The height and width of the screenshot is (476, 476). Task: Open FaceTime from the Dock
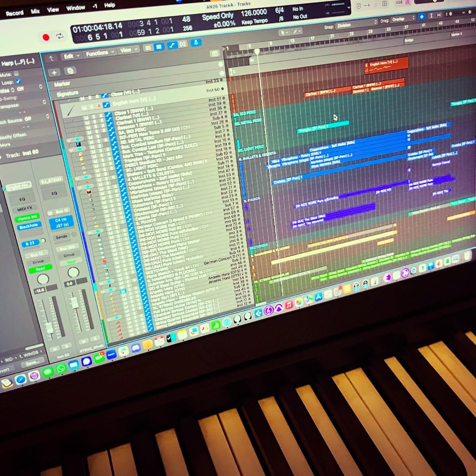[99, 358]
